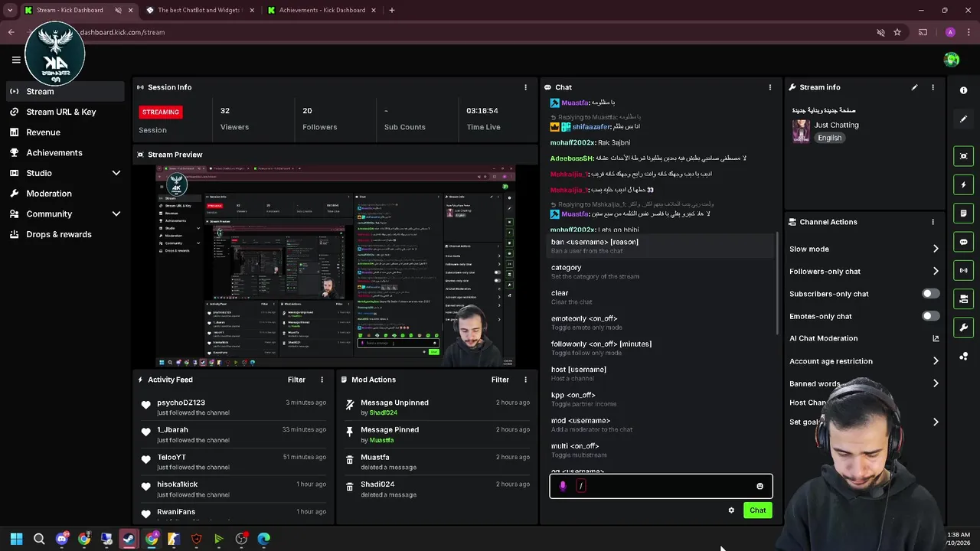Open the emoji picker in chat input
The height and width of the screenshot is (551, 980).
tap(759, 486)
